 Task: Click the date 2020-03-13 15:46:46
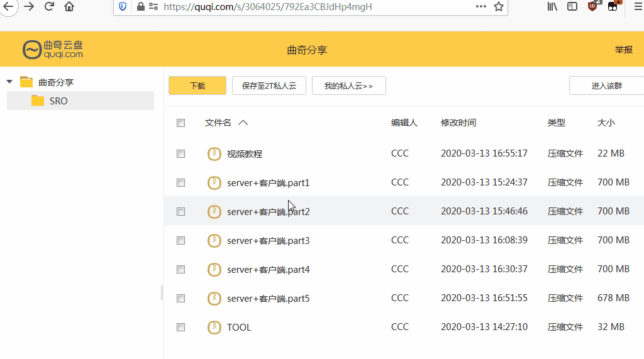point(484,211)
